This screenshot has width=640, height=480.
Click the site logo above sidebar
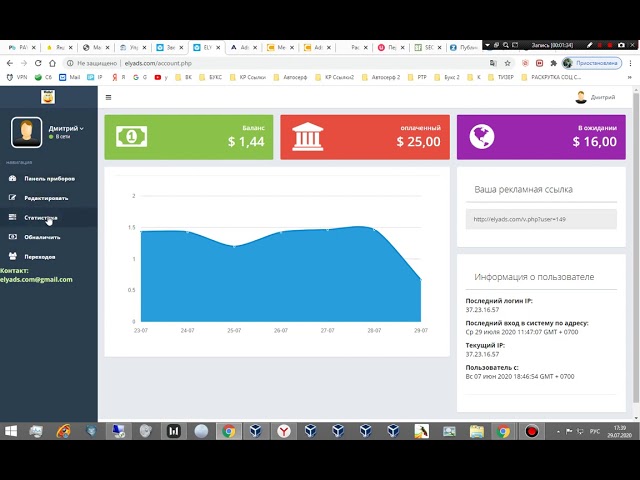(48, 97)
